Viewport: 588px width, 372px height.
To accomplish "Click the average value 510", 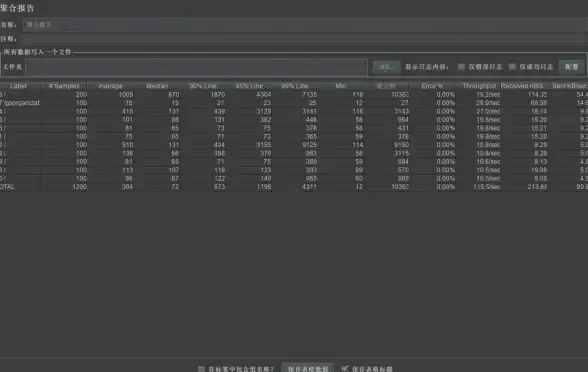I will click(128, 145).
